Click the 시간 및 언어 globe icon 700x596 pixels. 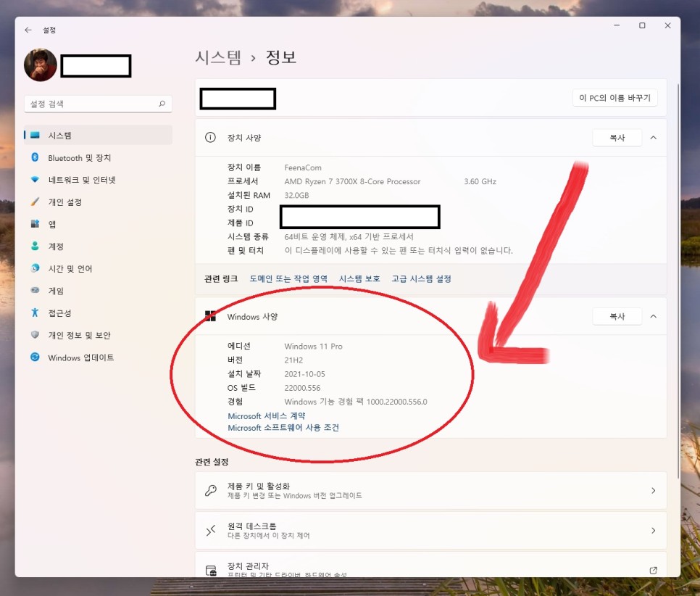[x=35, y=268]
